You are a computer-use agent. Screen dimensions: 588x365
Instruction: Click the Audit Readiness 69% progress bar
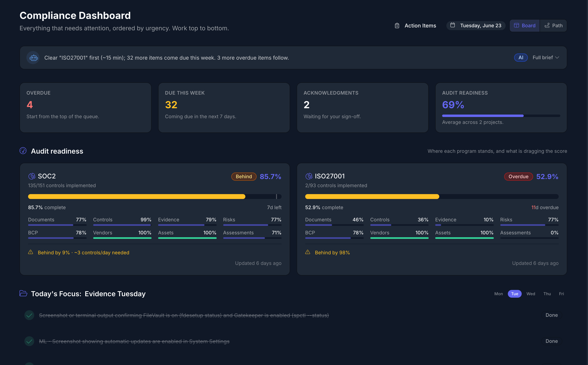[x=501, y=116]
